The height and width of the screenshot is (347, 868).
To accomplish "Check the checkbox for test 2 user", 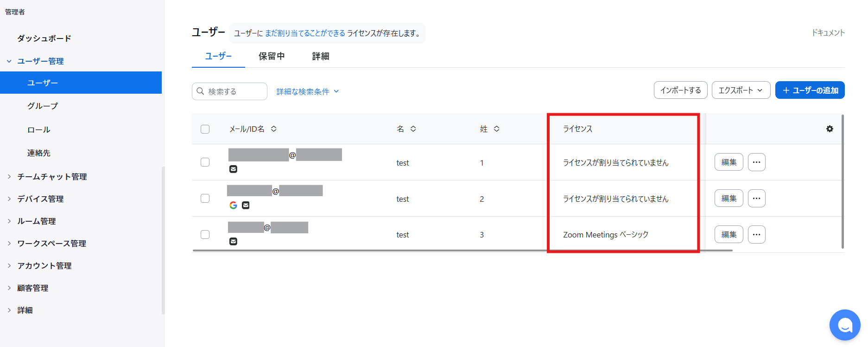I will pos(205,198).
